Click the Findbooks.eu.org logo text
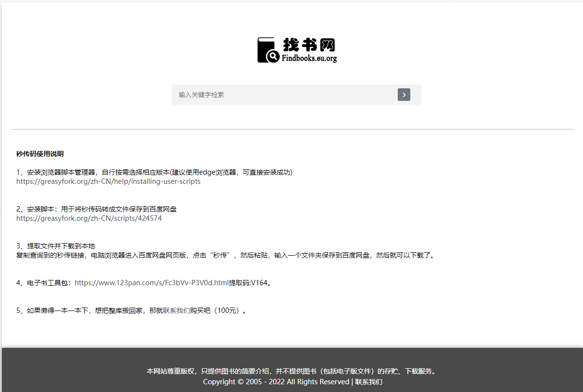This screenshot has height=392, width=583. tap(309, 58)
